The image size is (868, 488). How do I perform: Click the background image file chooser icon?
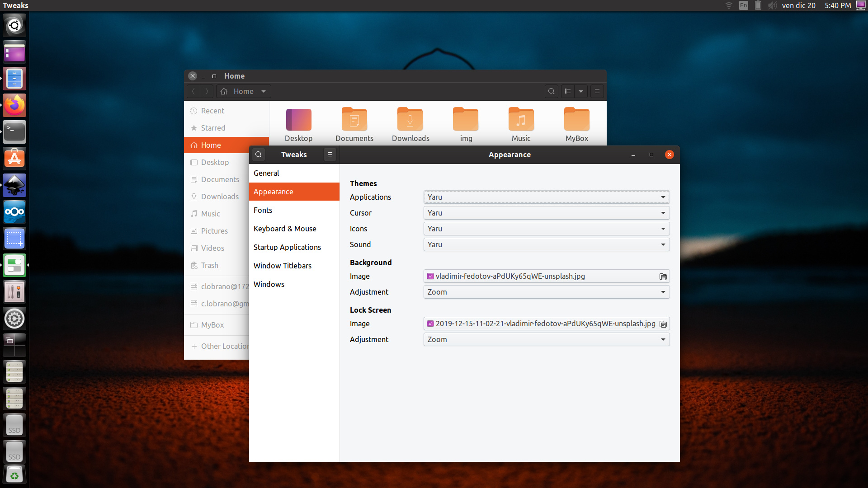(x=663, y=277)
